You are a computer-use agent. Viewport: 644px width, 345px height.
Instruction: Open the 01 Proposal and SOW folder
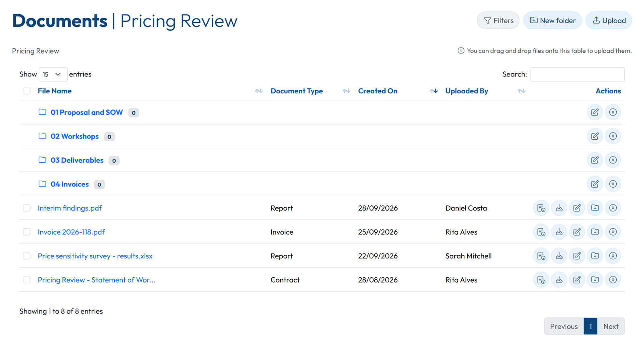tap(87, 112)
